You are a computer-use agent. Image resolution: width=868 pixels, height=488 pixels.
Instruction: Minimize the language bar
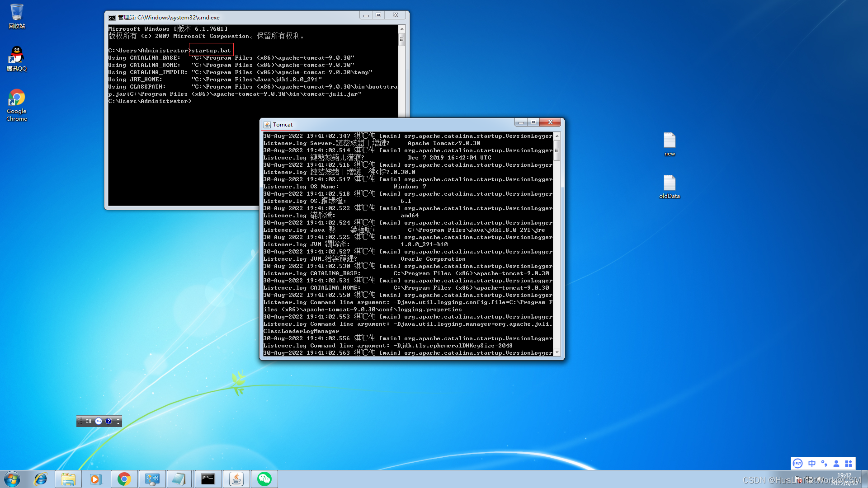click(x=118, y=419)
